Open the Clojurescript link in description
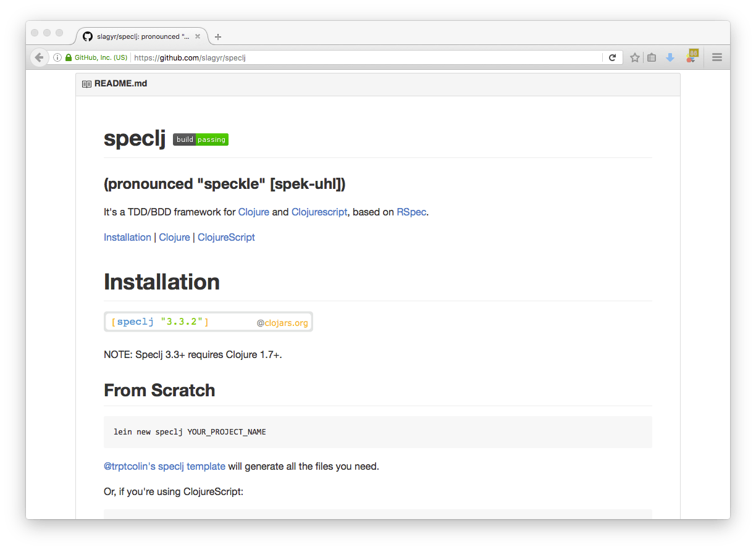 coord(319,212)
